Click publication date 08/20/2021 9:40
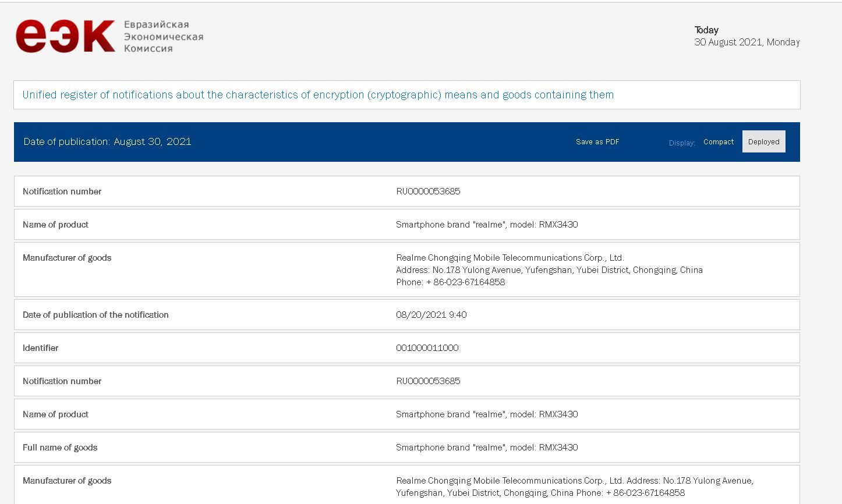 coord(431,314)
